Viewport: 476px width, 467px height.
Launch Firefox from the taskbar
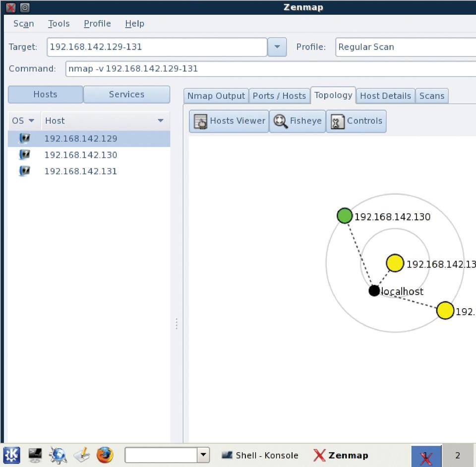pos(105,455)
